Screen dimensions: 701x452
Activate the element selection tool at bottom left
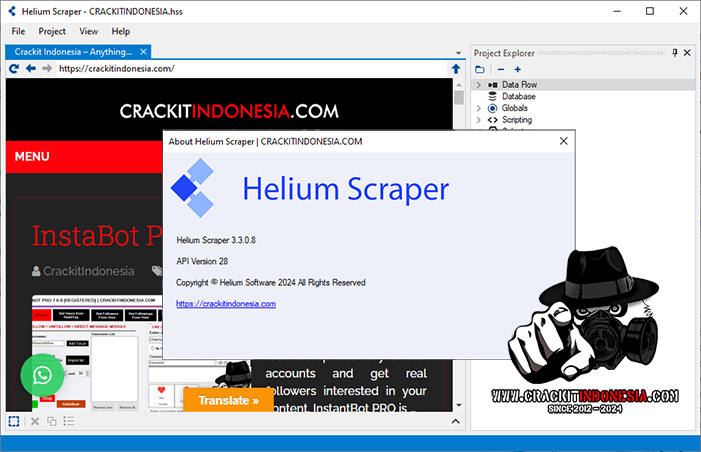pos(14,421)
